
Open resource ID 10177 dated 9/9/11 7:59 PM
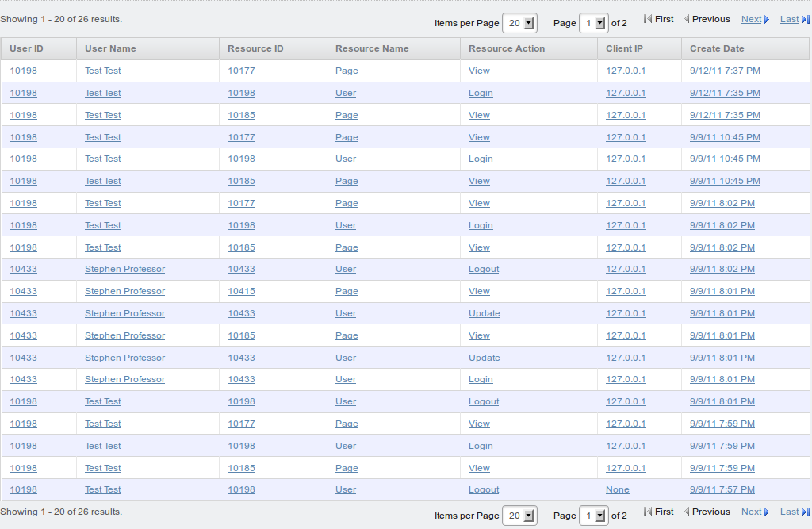click(241, 424)
